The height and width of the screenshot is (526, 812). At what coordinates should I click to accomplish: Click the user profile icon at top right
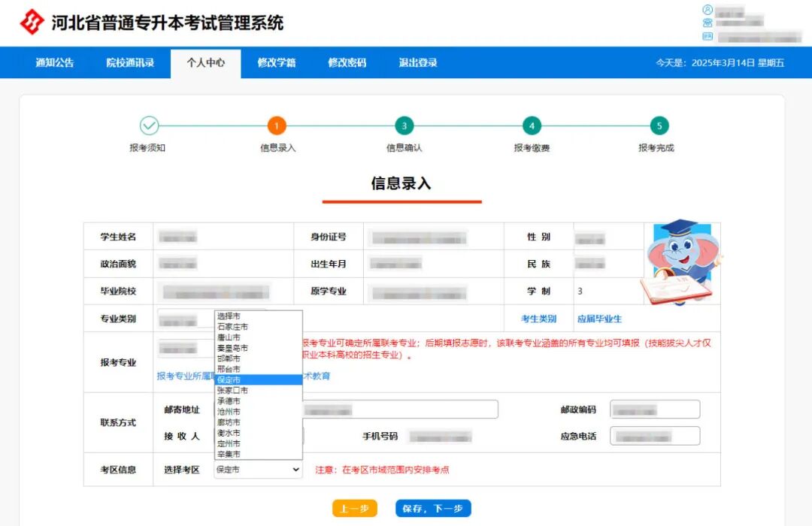(x=707, y=11)
